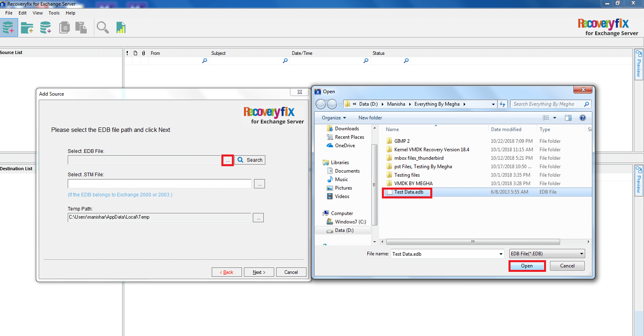Click the add destination folder toolbar icon

[x=27, y=28]
